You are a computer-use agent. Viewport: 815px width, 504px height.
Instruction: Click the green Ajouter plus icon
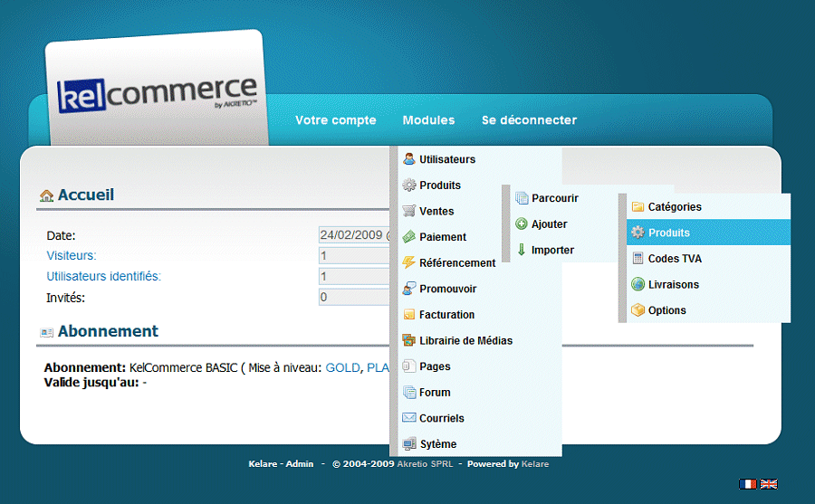[x=522, y=224]
